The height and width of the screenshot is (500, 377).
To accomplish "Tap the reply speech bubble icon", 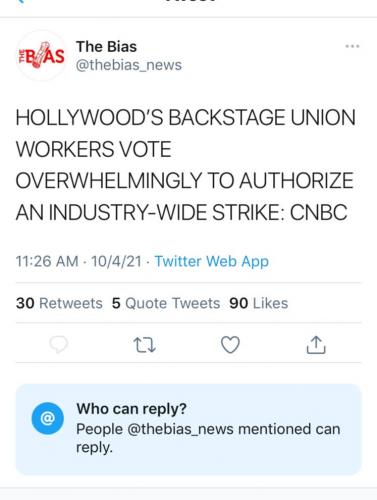I will 59,344.
